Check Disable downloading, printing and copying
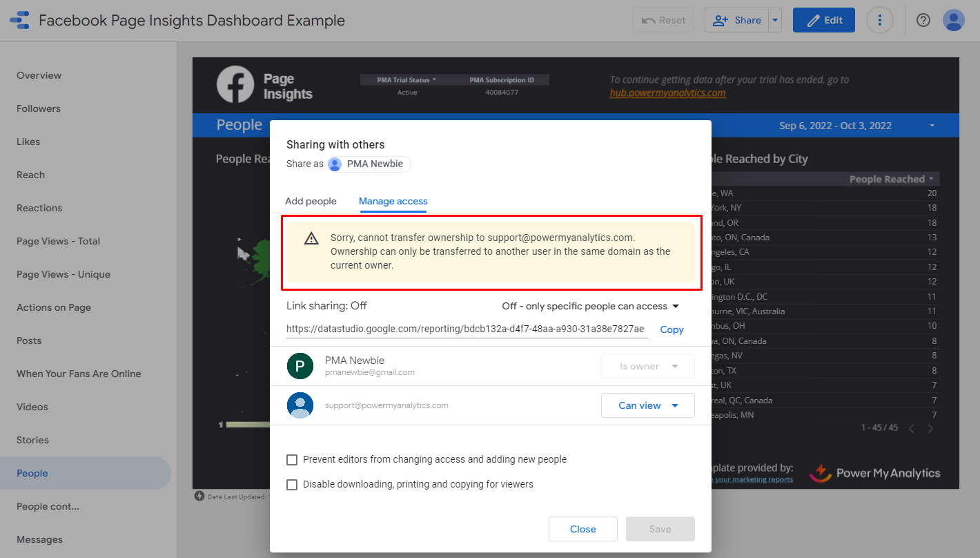 click(292, 485)
